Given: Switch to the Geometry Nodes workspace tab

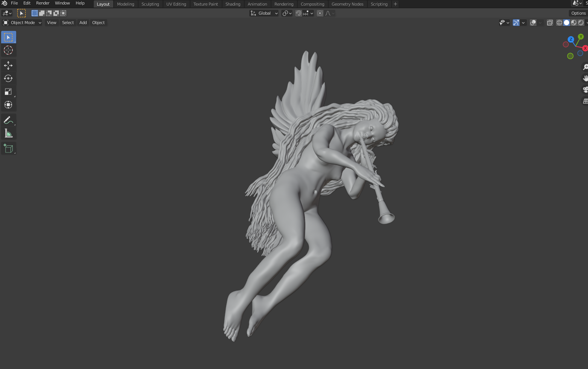Looking at the screenshot, I should point(347,4).
